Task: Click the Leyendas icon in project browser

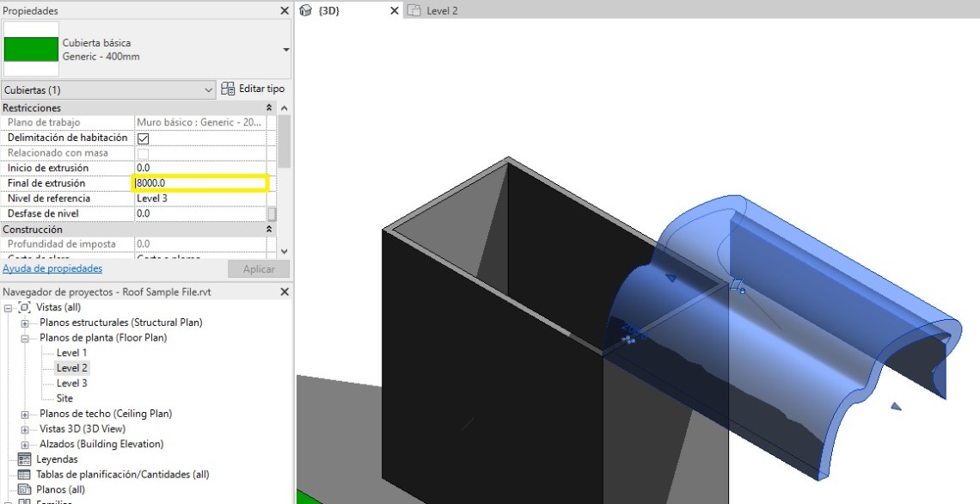Action: point(24,459)
